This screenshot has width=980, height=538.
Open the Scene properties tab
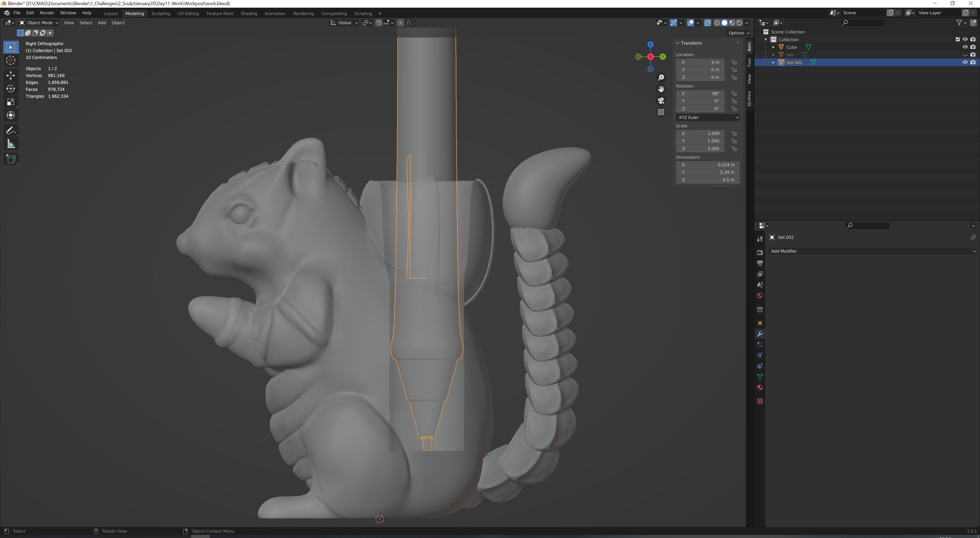click(x=760, y=285)
